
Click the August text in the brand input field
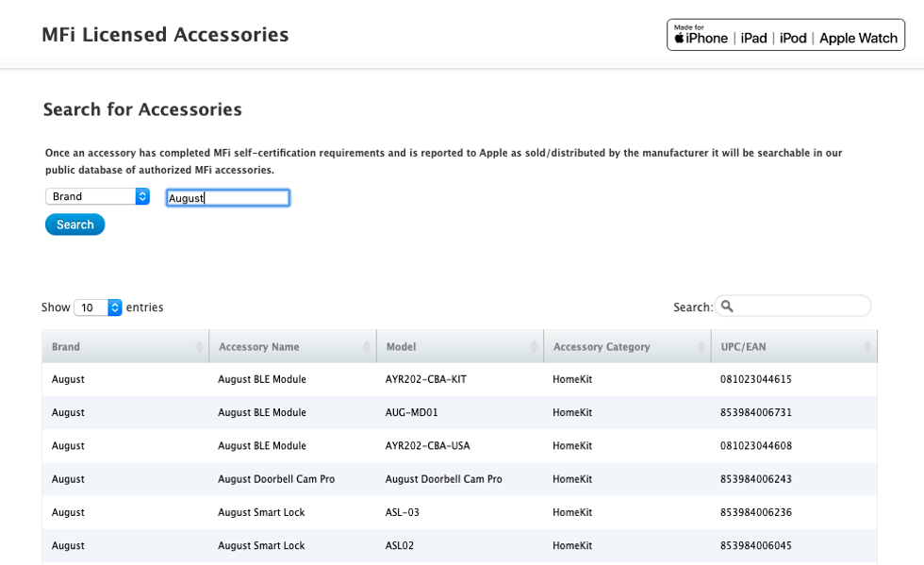tap(185, 196)
